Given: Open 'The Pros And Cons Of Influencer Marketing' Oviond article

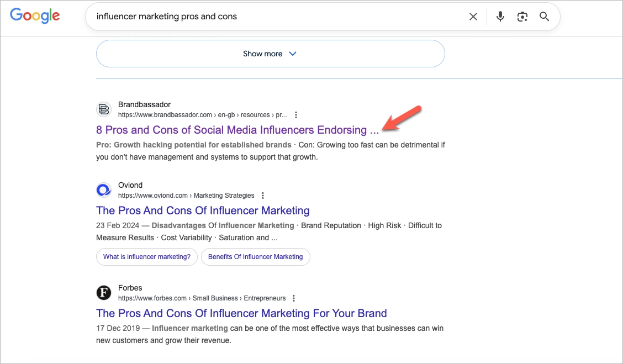Looking at the screenshot, I should click(203, 210).
